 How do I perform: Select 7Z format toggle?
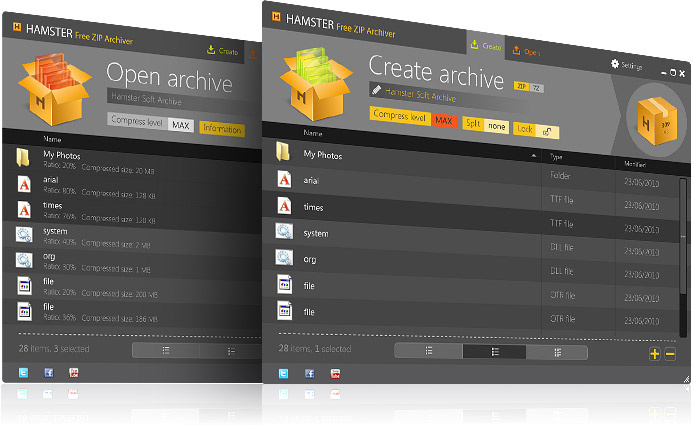click(x=536, y=88)
